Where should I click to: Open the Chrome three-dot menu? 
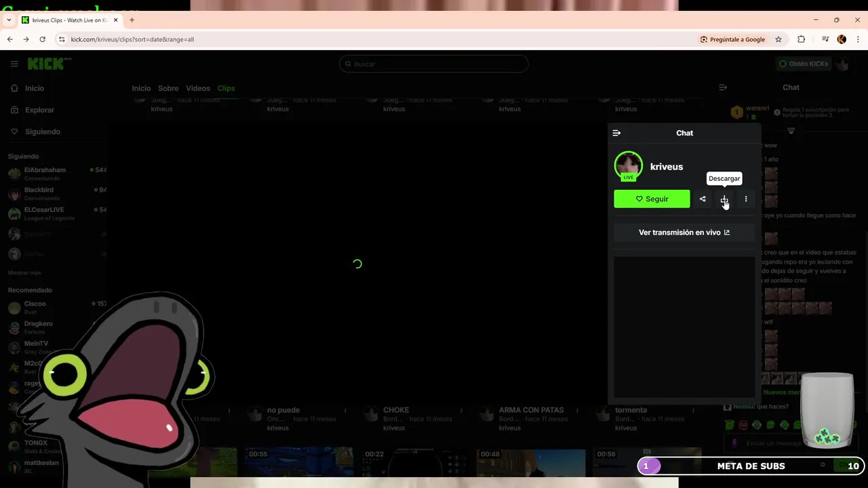(x=858, y=39)
